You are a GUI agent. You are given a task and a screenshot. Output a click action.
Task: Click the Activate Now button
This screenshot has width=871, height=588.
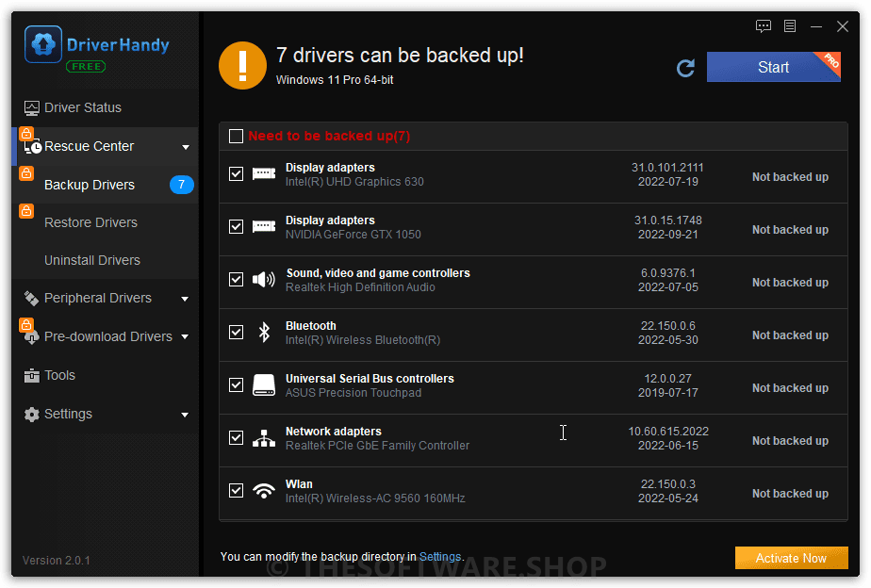(x=791, y=558)
